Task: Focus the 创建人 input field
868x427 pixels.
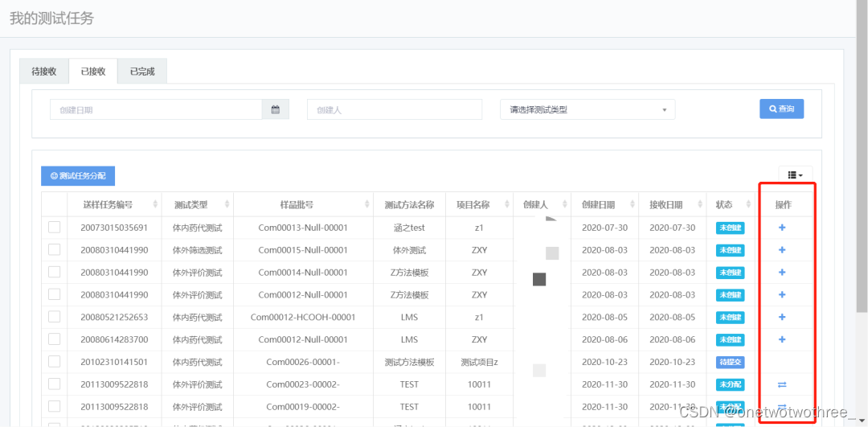Action: point(395,109)
